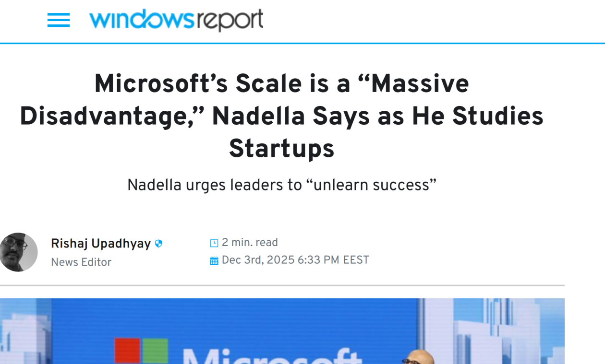
Task: Click the News Editor role label
Action: [x=81, y=262]
